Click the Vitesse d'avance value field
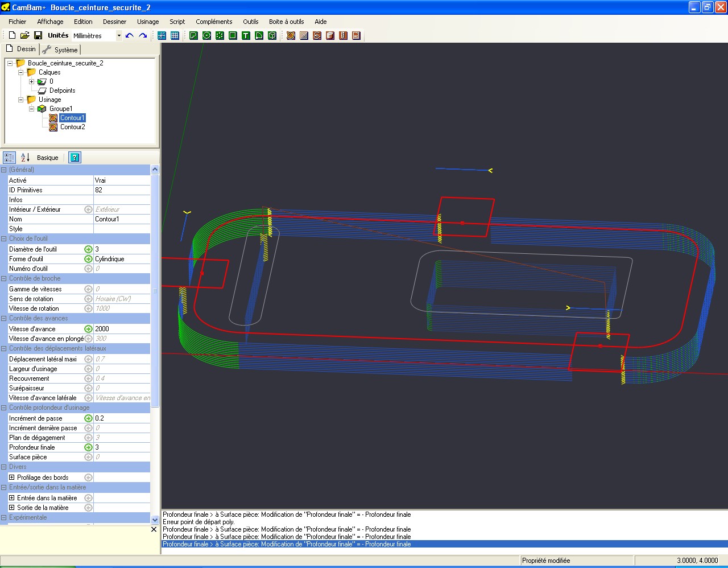 coord(122,329)
